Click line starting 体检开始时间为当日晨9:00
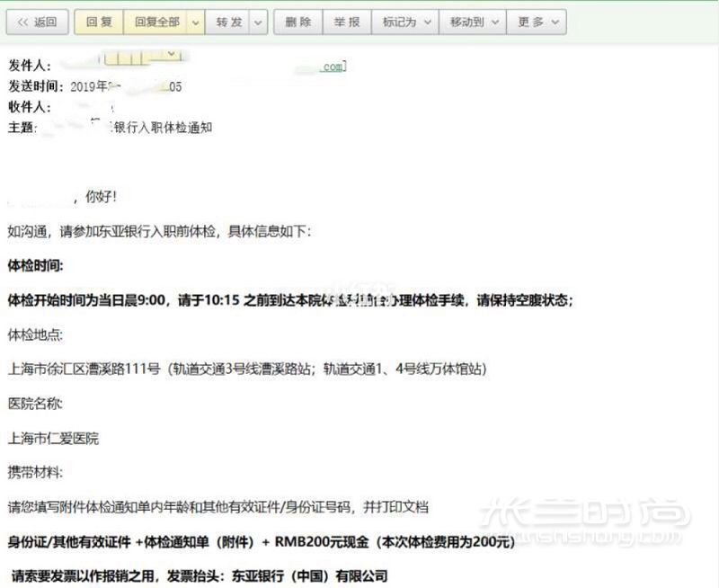 coord(290,300)
